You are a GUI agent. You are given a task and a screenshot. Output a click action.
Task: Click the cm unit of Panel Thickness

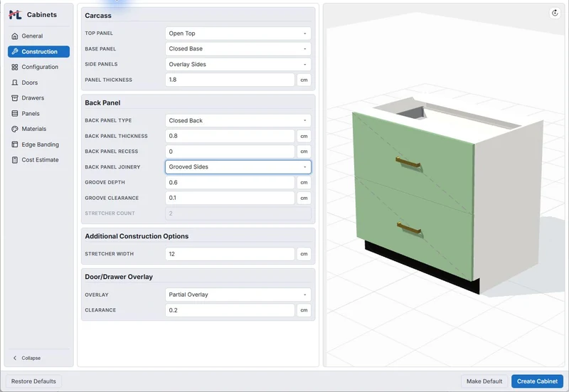304,80
